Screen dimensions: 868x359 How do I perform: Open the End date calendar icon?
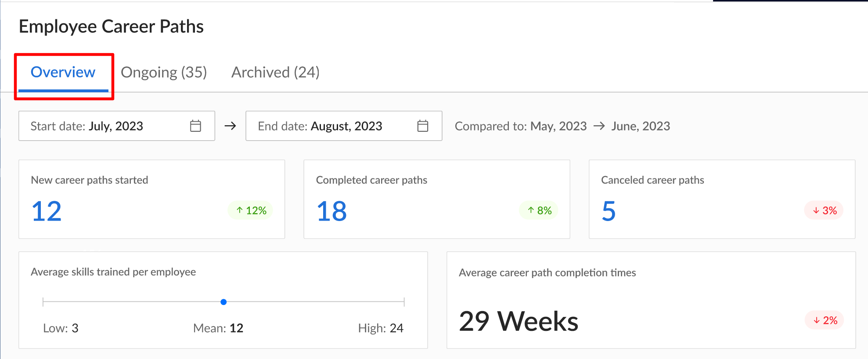point(423,126)
